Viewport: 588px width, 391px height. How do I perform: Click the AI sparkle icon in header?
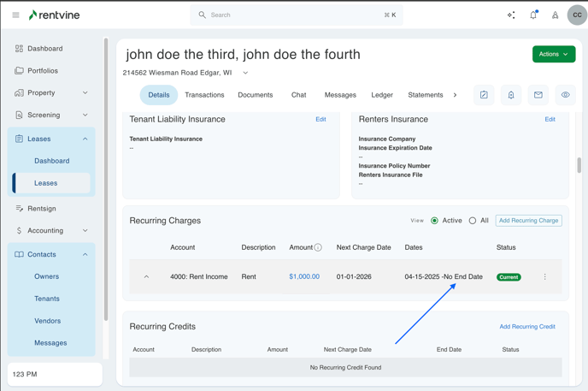click(x=511, y=15)
